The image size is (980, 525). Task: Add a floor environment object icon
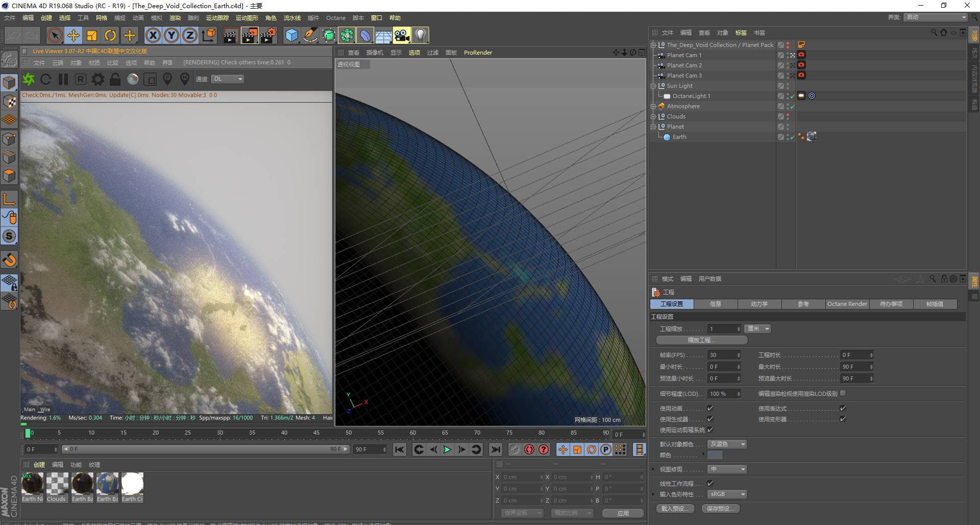(x=383, y=35)
